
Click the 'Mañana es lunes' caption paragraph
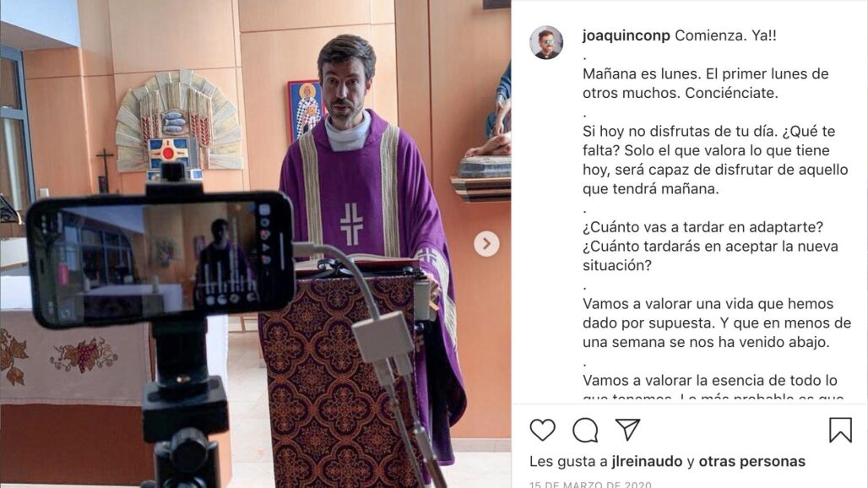click(x=706, y=84)
